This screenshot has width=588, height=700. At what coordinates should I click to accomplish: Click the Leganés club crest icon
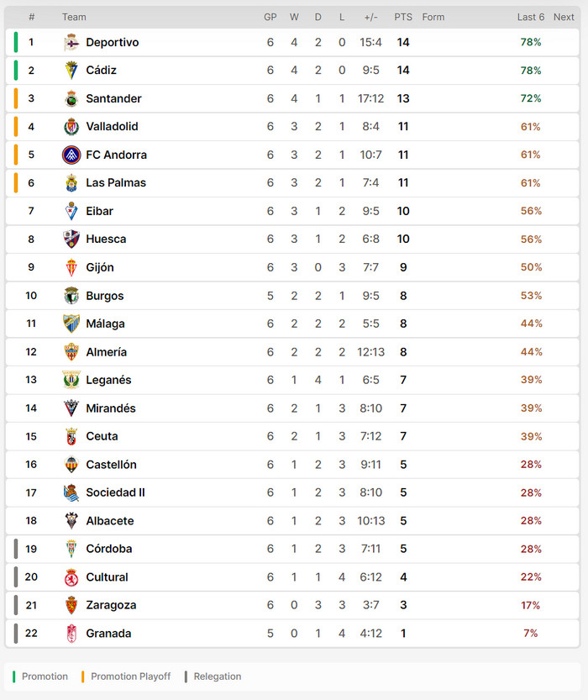(71, 381)
